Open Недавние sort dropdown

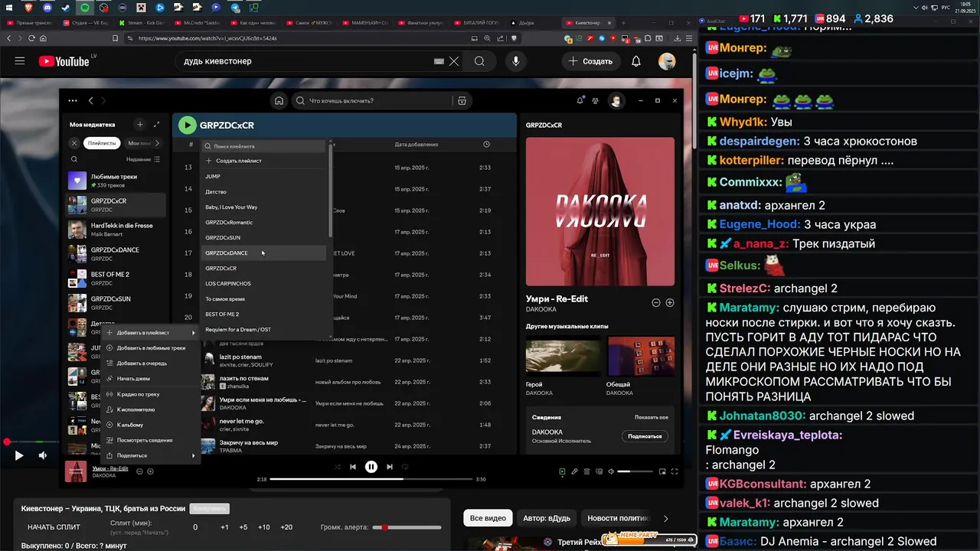(142, 159)
